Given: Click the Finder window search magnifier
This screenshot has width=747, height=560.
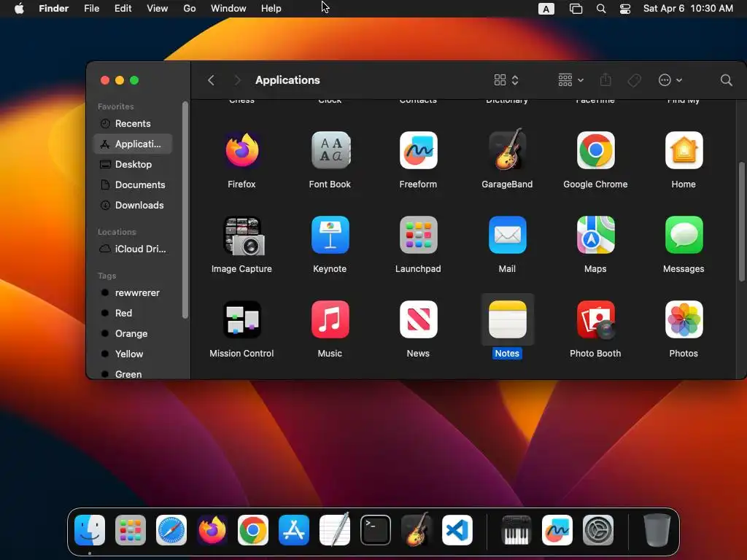Looking at the screenshot, I should point(726,80).
